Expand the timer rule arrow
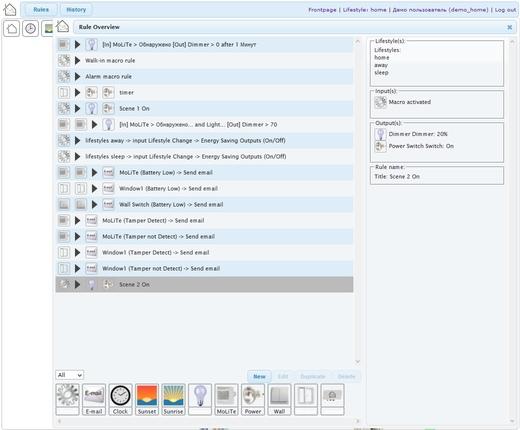Screen dimensions: 520x430 click(x=77, y=92)
